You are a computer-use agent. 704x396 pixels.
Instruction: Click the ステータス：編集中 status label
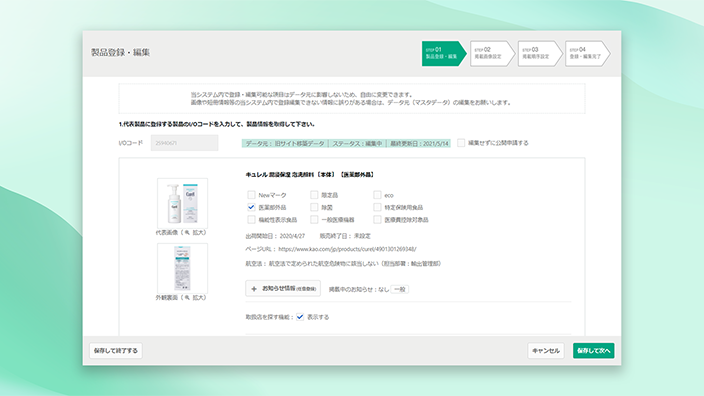(357, 143)
